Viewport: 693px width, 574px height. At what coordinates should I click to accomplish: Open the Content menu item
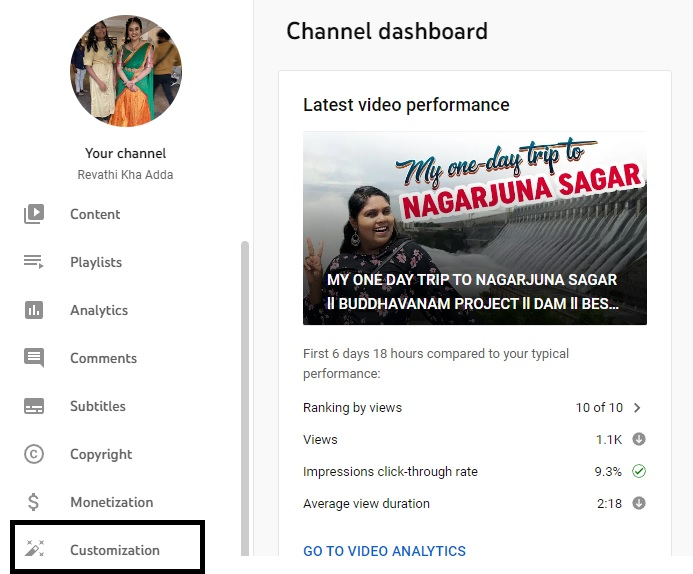[95, 214]
